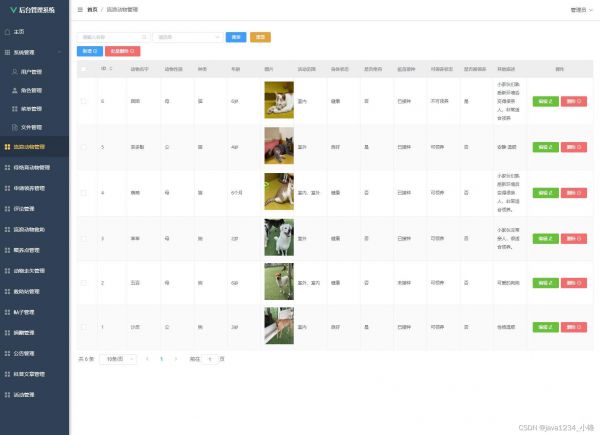Viewport: 600px width, 435px height.
Task: Toggle the sidebar collapse hamburger icon
Action: [x=80, y=10]
